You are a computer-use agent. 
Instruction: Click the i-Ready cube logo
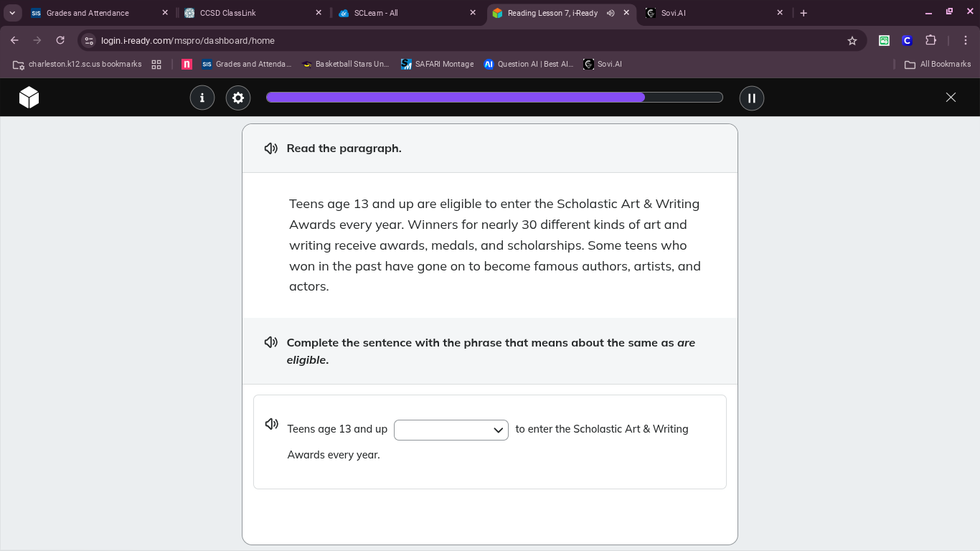[x=29, y=98]
